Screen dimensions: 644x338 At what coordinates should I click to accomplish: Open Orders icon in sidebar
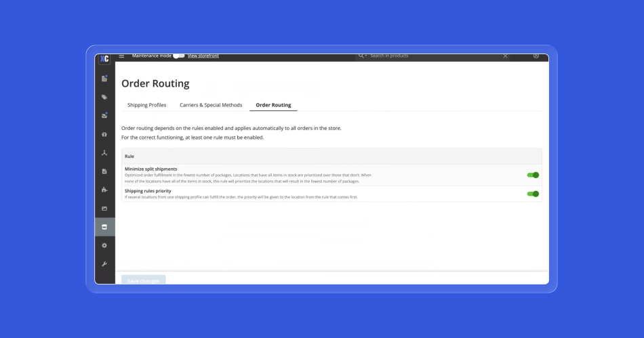coord(104,79)
